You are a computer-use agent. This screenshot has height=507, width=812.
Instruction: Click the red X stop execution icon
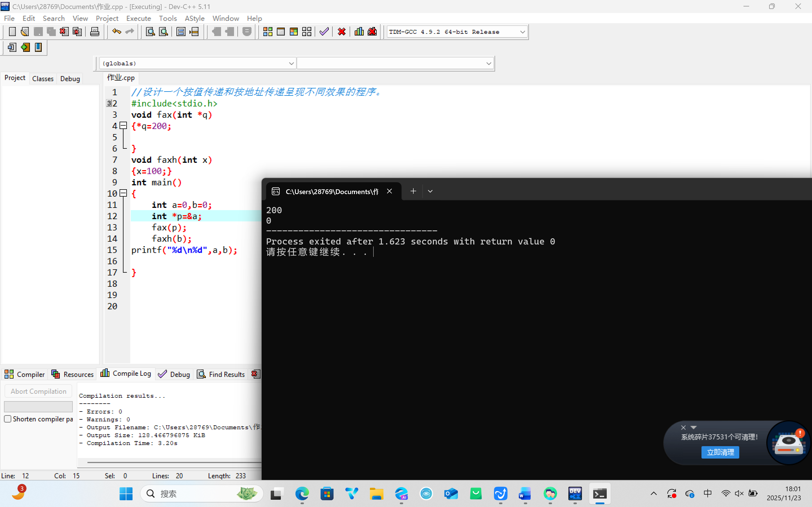coord(342,32)
